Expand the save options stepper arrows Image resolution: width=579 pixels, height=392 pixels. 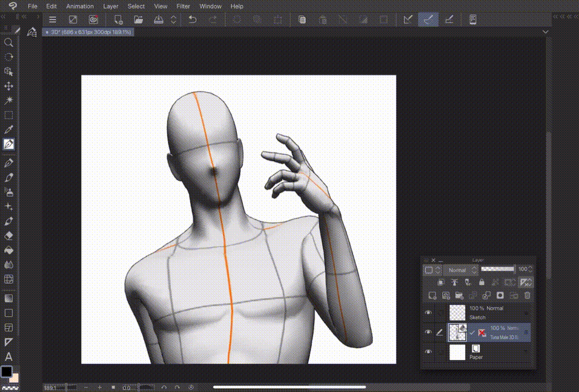tap(173, 19)
